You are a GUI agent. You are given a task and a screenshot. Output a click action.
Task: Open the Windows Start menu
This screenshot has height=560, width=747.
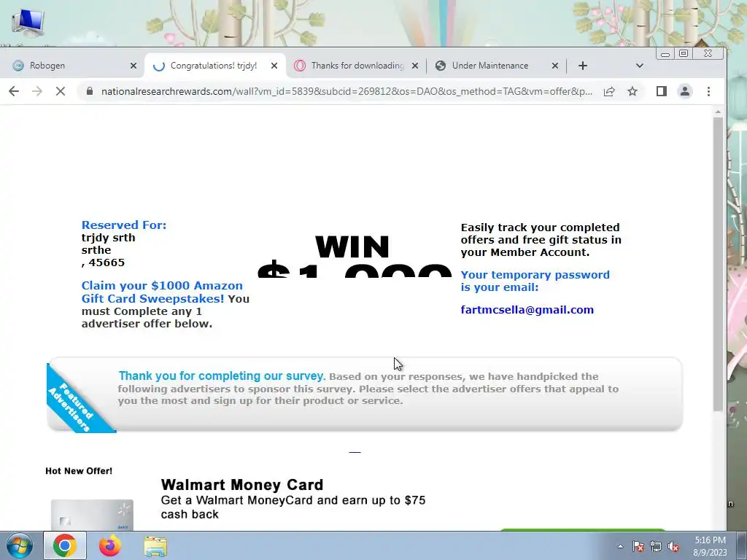point(19,545)
